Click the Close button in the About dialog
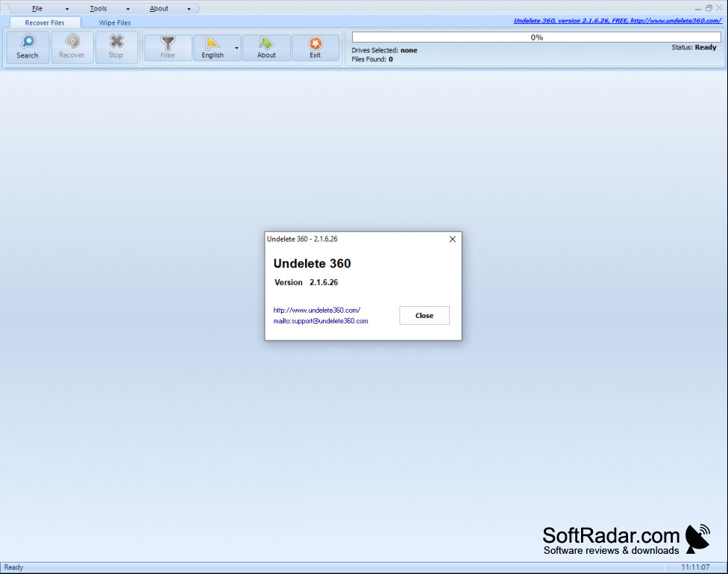 pyautogui.click(x=424, y=315)
